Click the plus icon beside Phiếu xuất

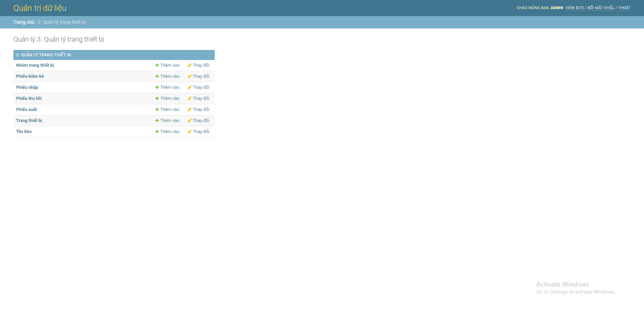pyautogui.click(x=156, y=109)
